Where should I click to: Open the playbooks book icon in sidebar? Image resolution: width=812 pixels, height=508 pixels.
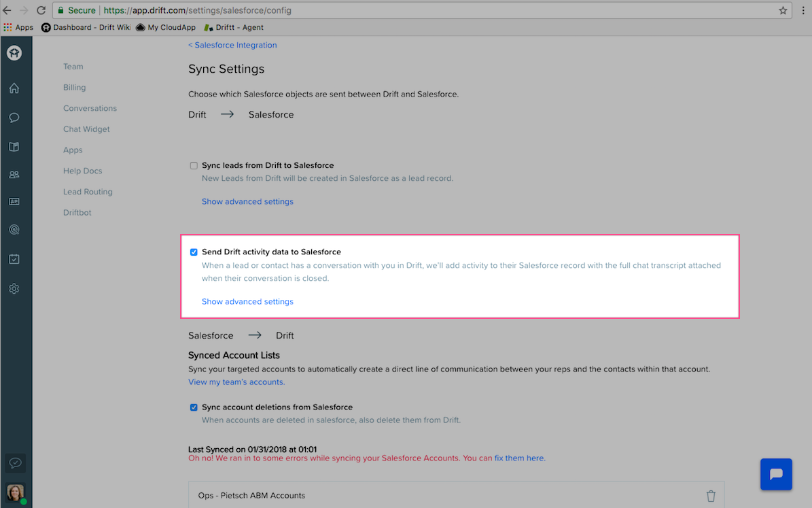click(x=14, y=147)
